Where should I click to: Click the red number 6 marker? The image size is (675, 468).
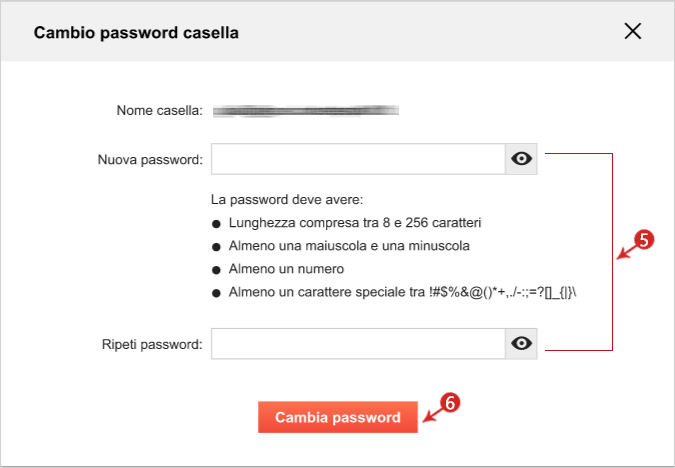450,403
